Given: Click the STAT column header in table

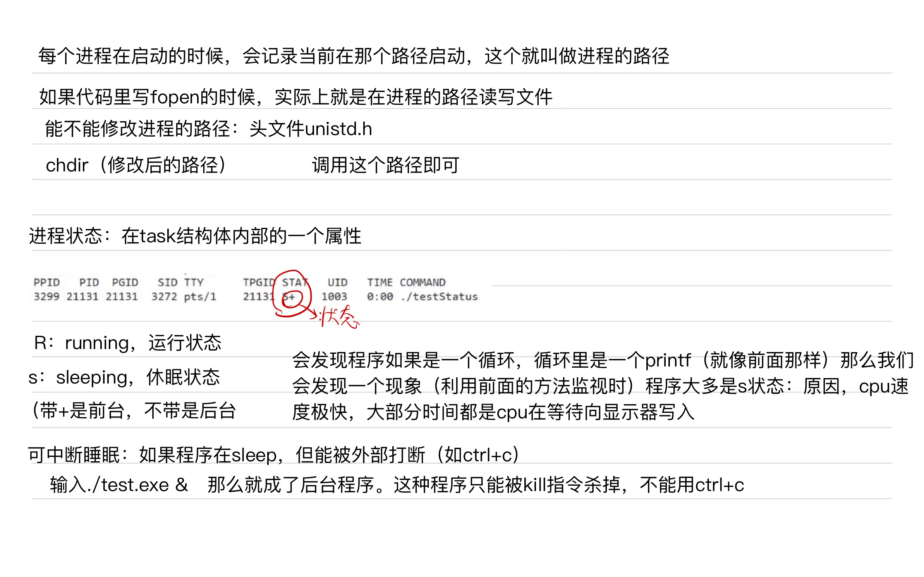Looking at the screenshot, I should (294, 283).
